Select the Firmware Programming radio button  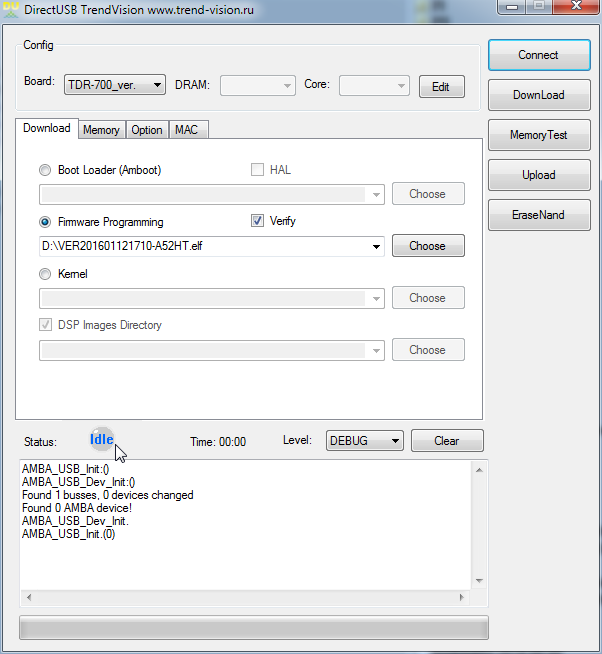point(45,222)
